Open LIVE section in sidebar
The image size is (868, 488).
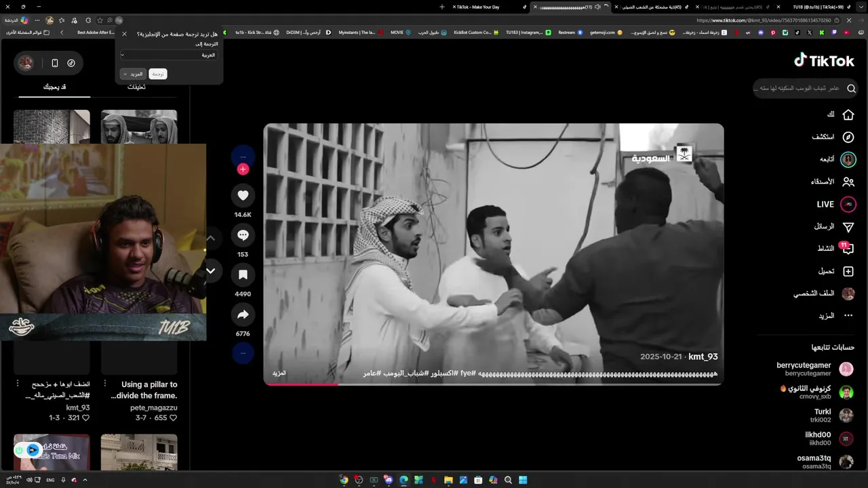(x=836, y=204)
